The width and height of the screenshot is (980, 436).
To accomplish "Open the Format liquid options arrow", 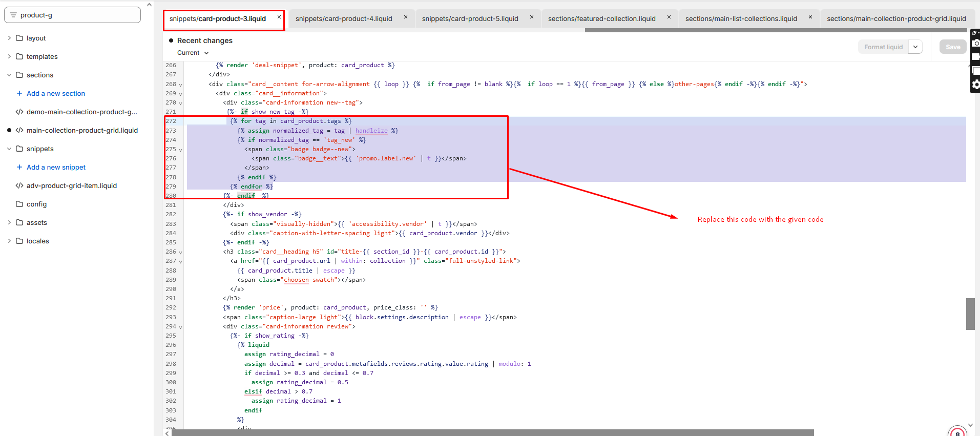I will (x=915, y=47).
